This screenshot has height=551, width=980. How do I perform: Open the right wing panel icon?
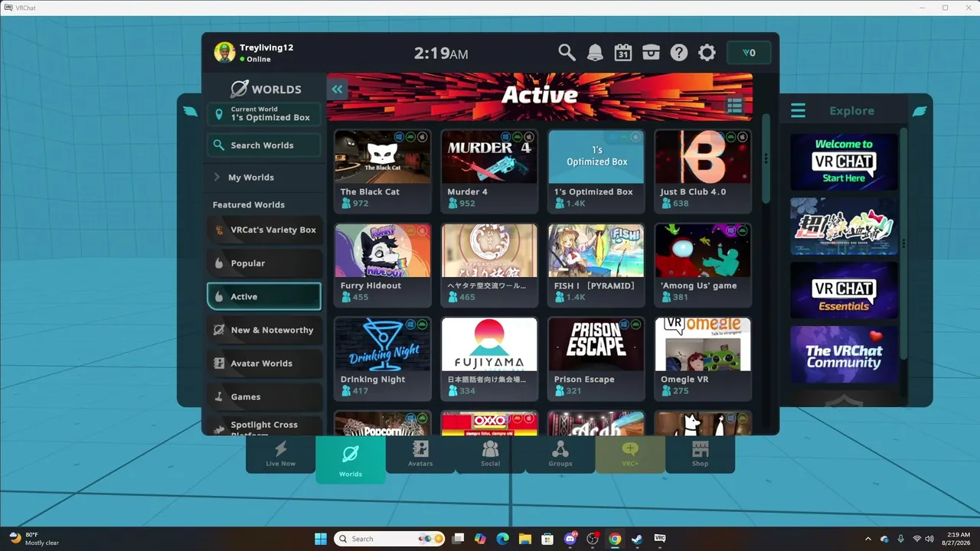(920, 111)
